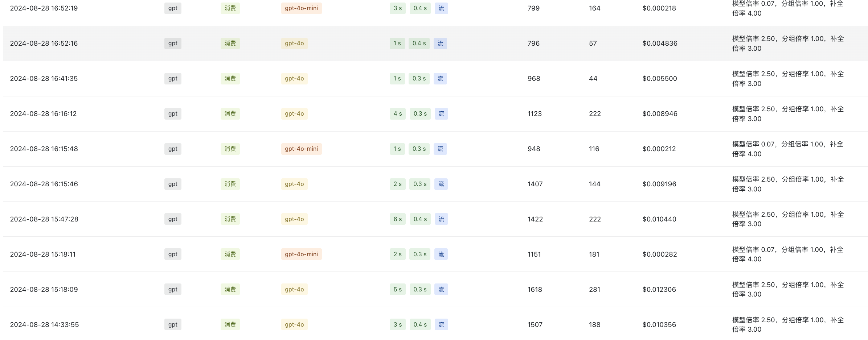The height and width of the screenshot is (340, 868).
Task: Click the 6 s duration badge in the 15:47:28 row
Action: tap(398, 219)
